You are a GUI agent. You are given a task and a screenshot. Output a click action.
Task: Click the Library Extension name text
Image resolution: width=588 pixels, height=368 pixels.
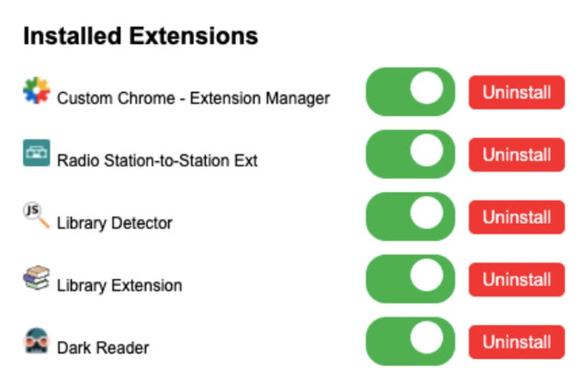tap(119, 286)
